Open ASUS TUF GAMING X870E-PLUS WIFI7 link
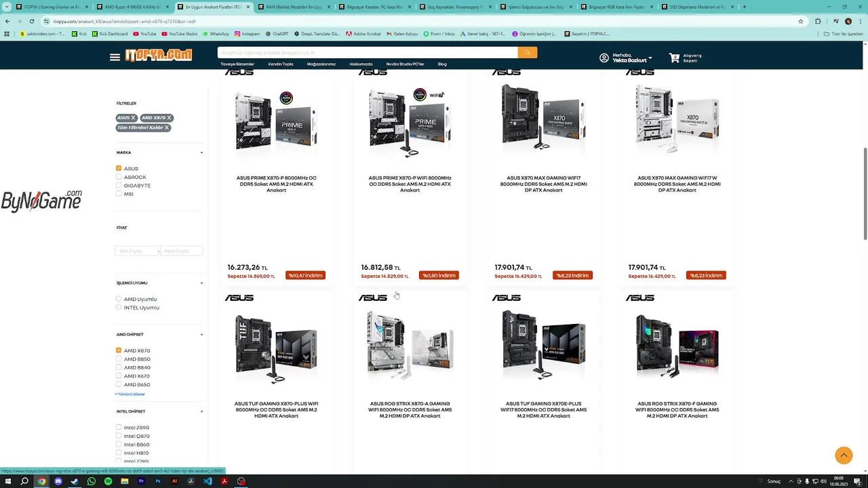This screenshot has height=488, width=868. point(543,409)
